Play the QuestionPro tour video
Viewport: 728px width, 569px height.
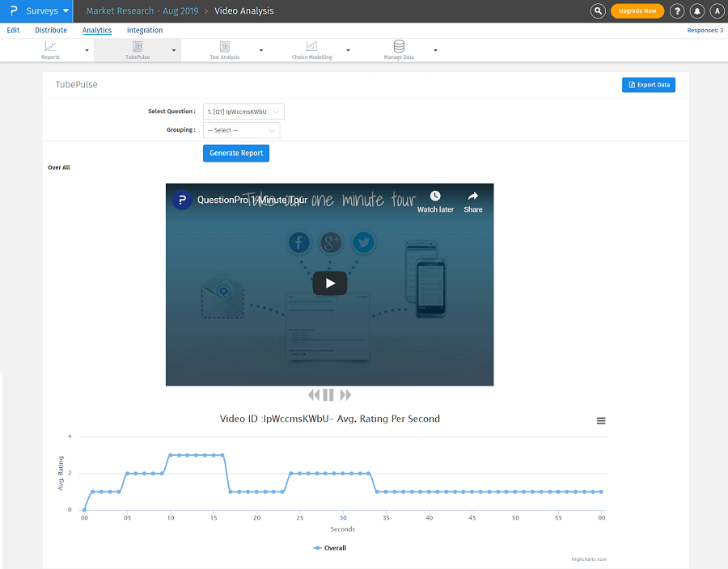coord(330,284)
